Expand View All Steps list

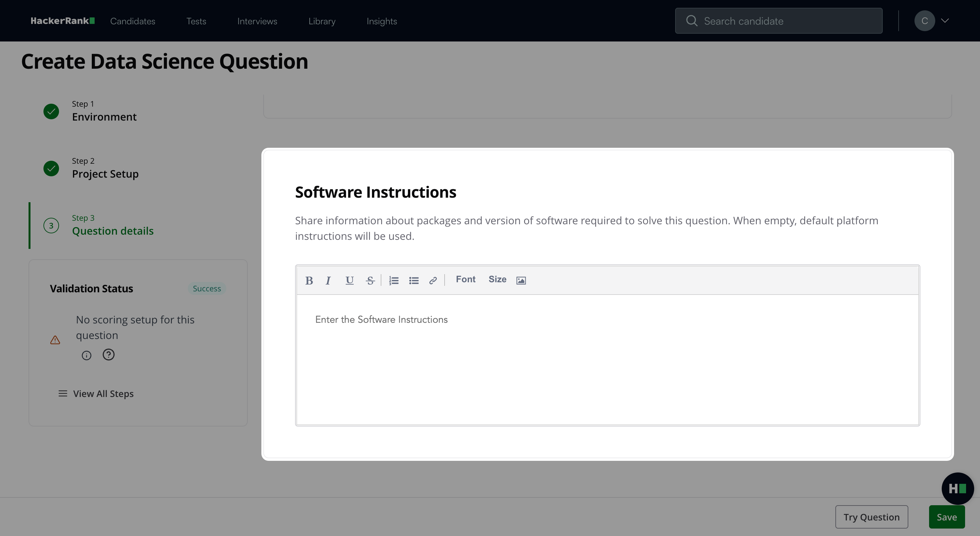point(96,393)
